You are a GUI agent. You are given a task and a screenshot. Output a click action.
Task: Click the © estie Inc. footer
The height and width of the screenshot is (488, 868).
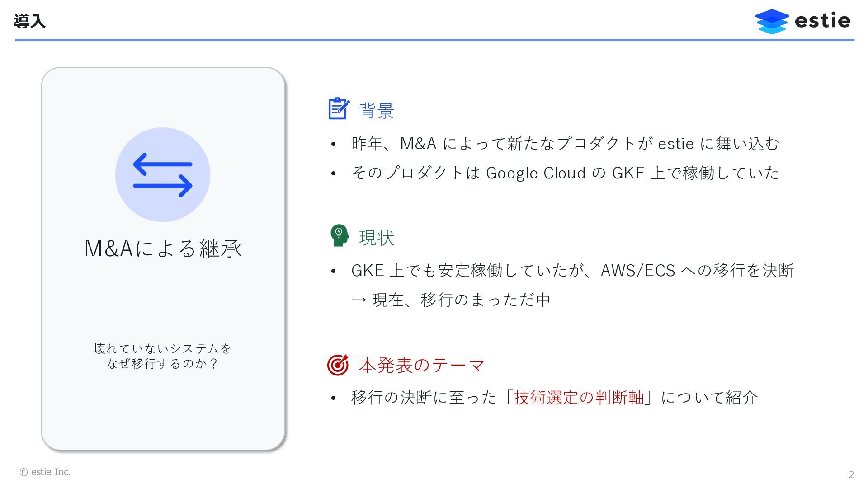[x=45, y=472]
